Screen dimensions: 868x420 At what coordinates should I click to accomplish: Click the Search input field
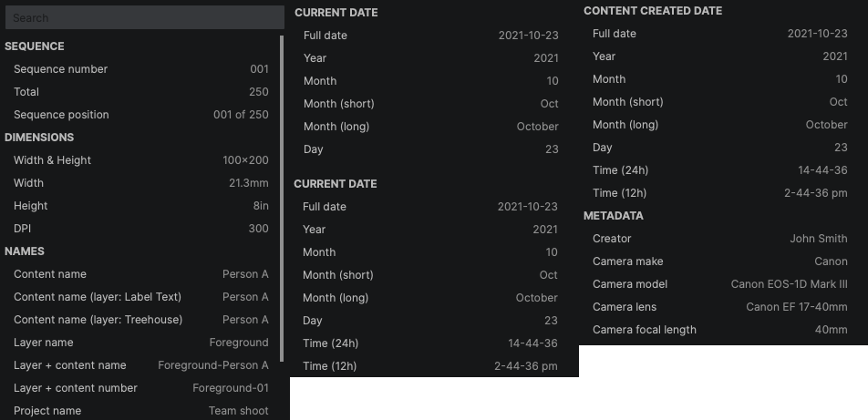pos(146,18)
